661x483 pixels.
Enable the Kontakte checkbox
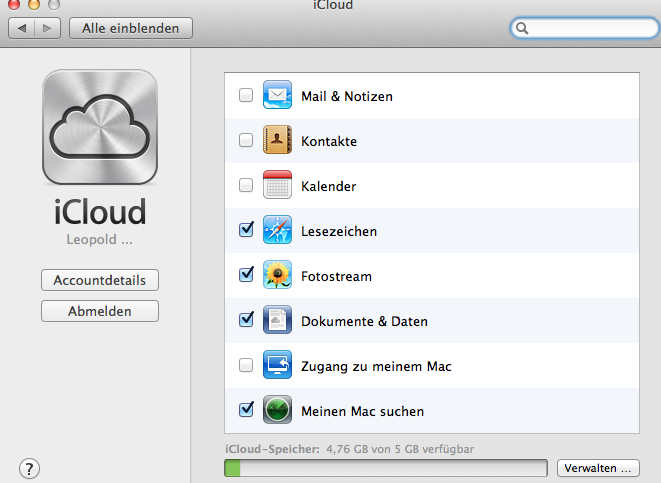(x=246, y=140)
